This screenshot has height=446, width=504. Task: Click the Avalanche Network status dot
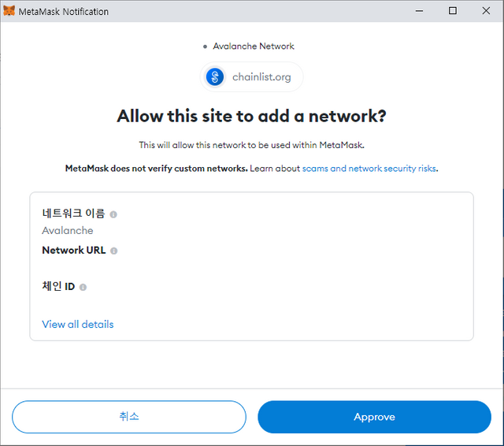coord(205,46)
